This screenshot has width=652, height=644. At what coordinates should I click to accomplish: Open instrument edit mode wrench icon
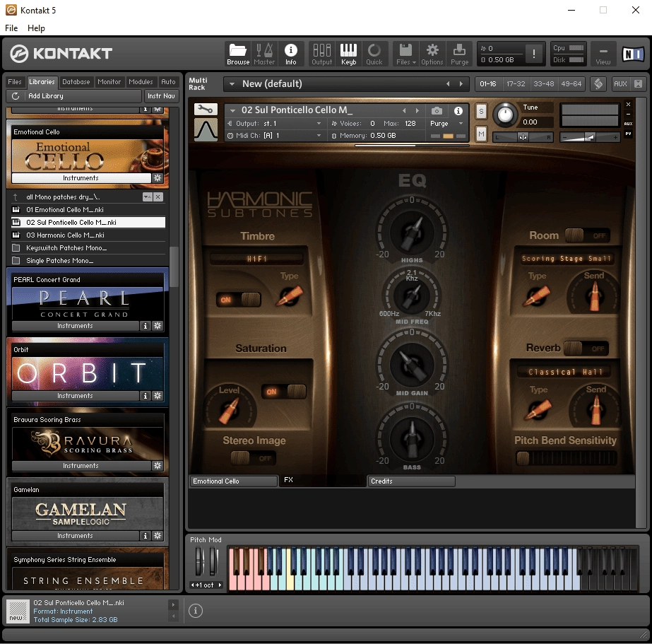206,110
